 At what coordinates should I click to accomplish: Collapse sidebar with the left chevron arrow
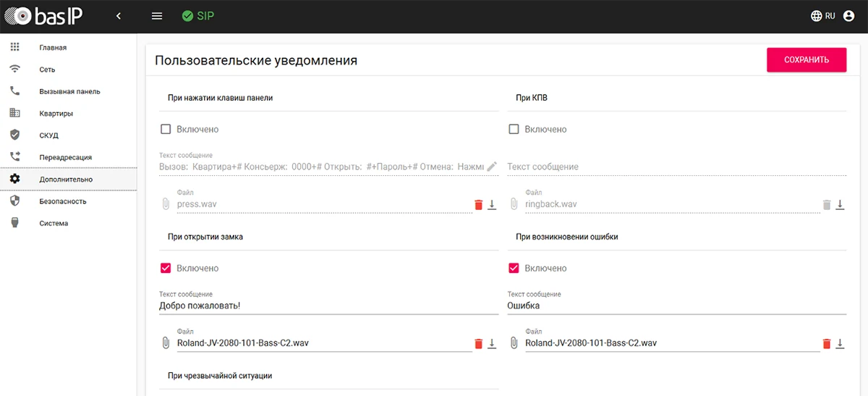coord(119,16)
